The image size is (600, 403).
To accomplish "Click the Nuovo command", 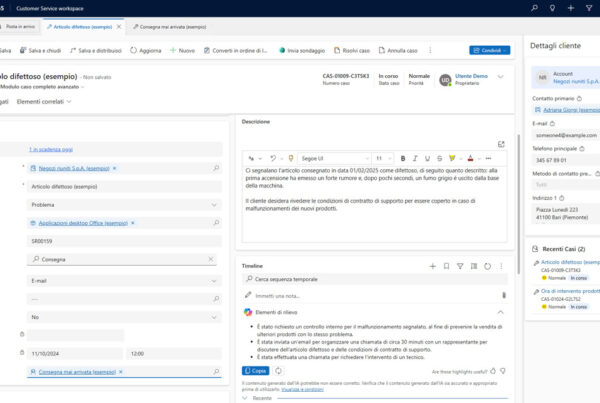I will [182, 51].
